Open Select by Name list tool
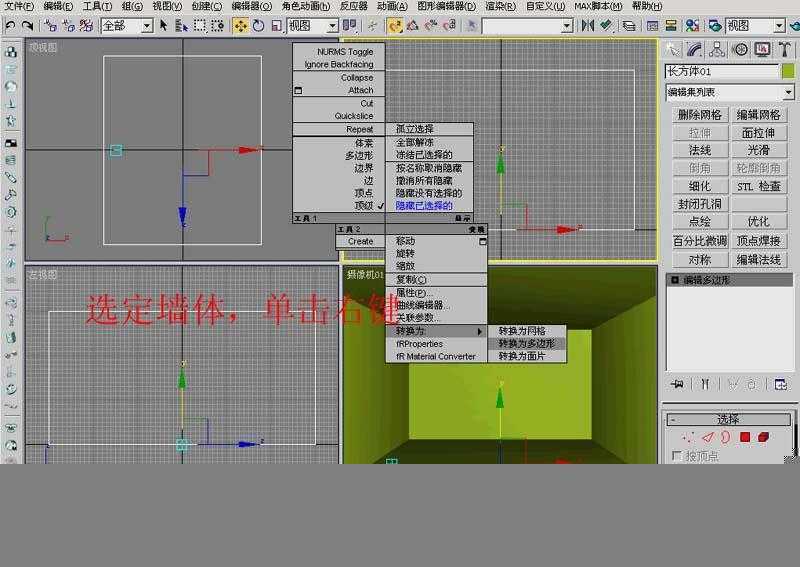Image resolution: width=800 pixels, height=567 pixels. click(181, 25)
